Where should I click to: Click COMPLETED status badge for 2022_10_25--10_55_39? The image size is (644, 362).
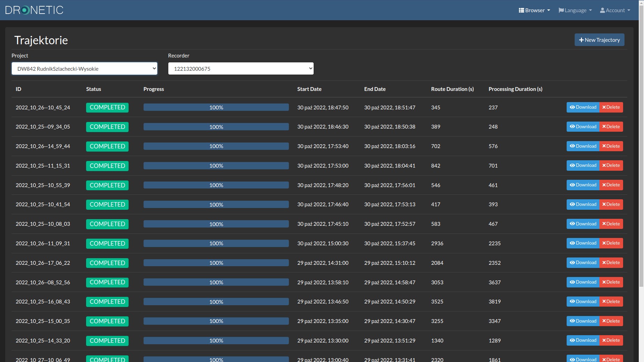[107, 185]
